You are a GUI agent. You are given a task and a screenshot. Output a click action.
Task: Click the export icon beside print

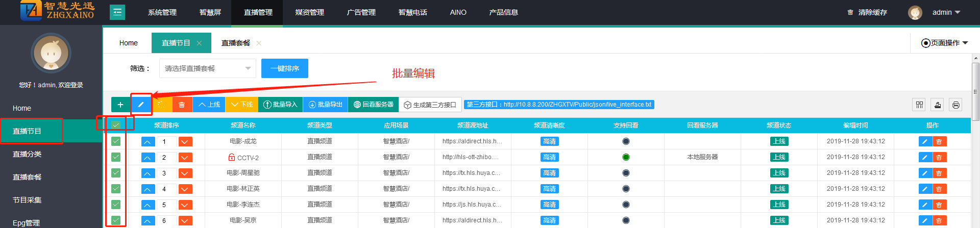(x=938, y=105)
